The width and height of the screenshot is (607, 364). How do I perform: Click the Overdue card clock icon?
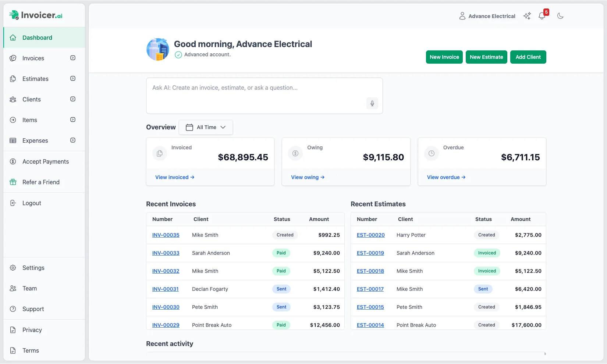click(x=432, y=153)
